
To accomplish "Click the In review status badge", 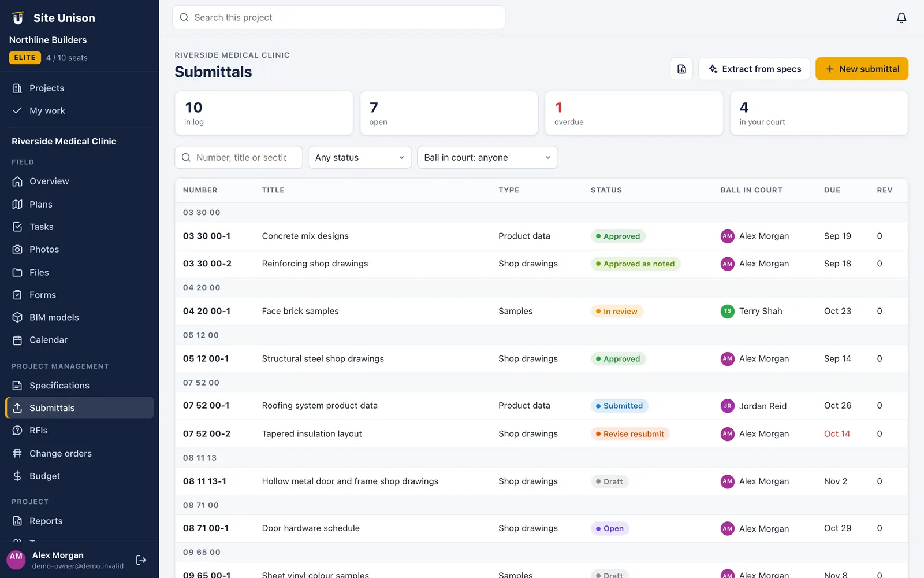I will pyautogui.click(x=617, y=311).
